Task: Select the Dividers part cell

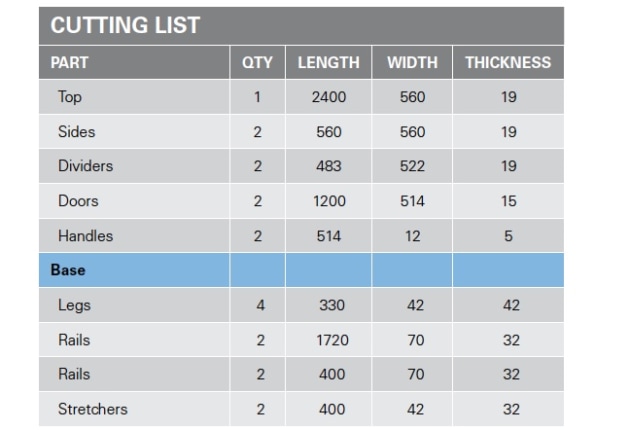Action: point(134,166)
